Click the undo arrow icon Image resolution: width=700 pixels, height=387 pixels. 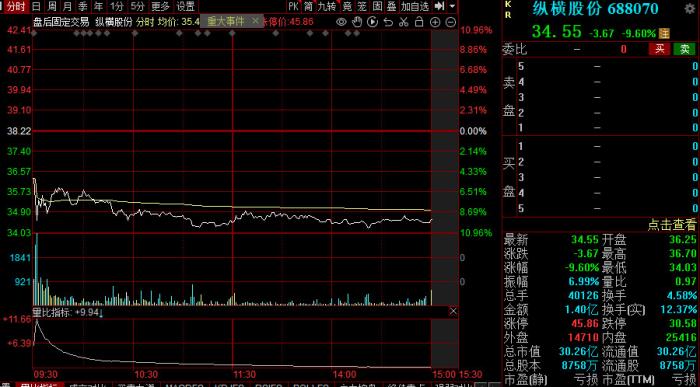388,21
